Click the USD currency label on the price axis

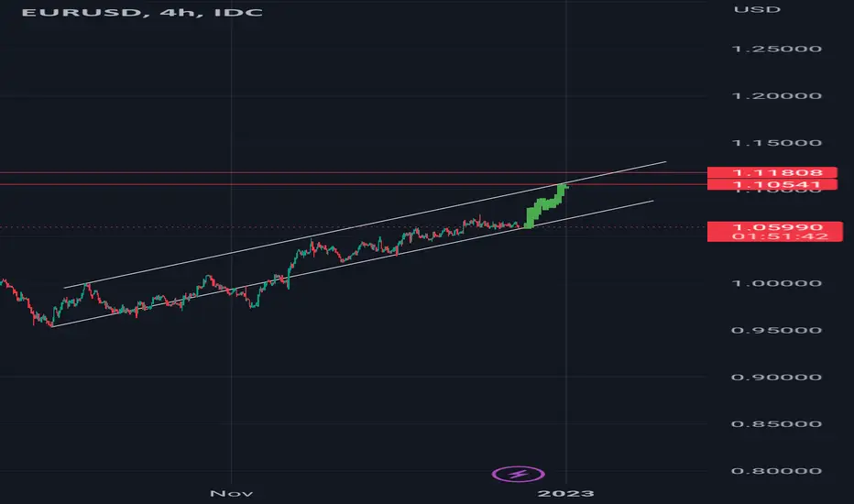757,9
